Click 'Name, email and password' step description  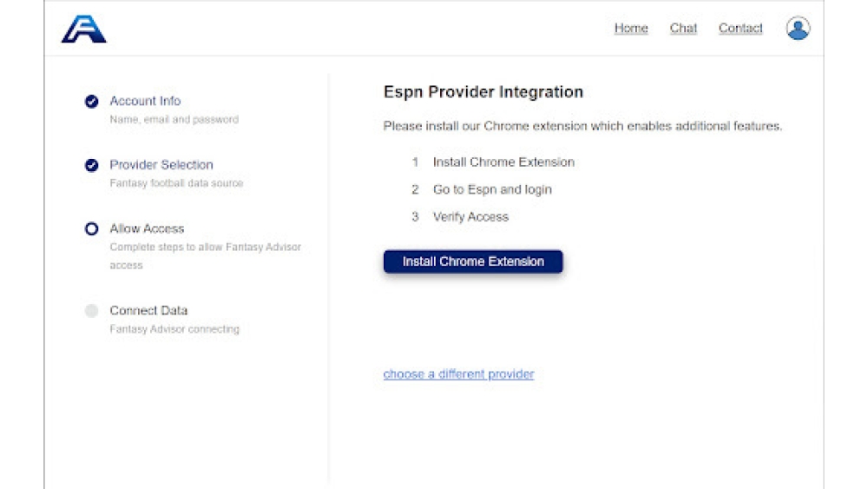click(174, 120)
